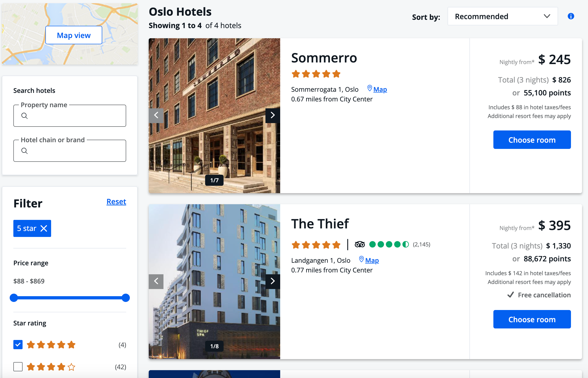Click the 55,100 points text

pos(547,93)
